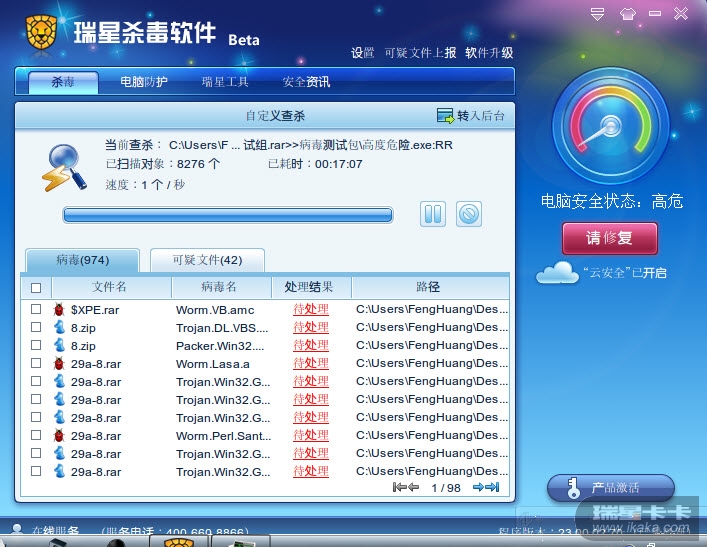
Task: Sort by the 处理结果 column header
Action: tap(311, 287)
